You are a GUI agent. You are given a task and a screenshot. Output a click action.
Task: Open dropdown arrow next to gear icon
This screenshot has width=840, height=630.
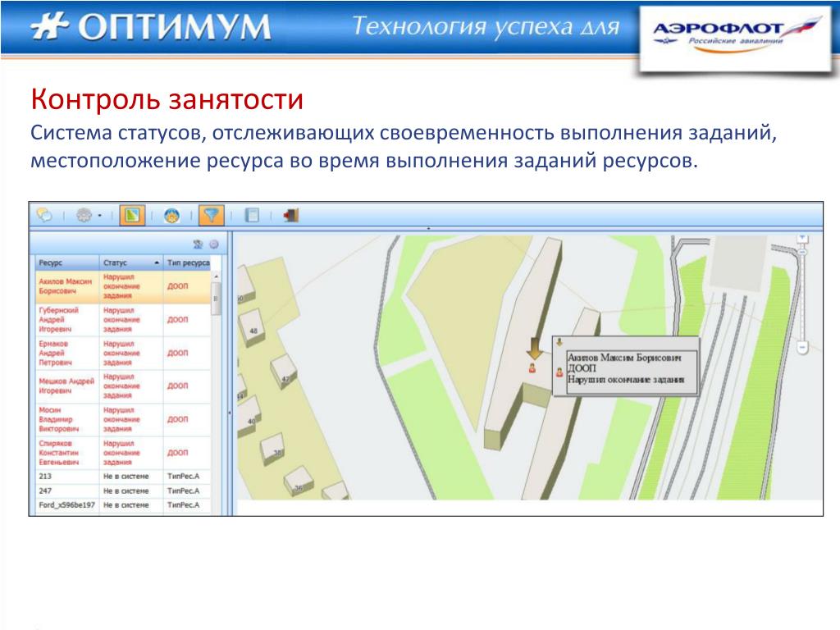point(100,217)
